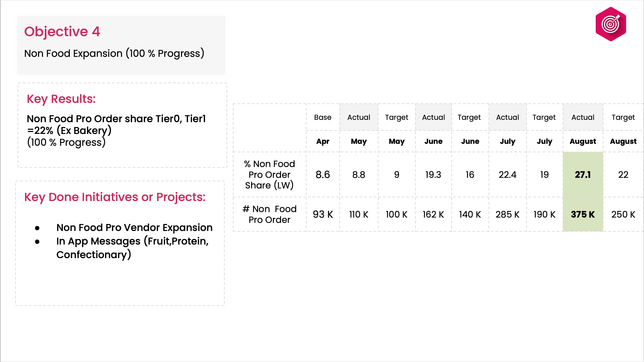Select the "Non Food Pro Vendor Expansion" bullet
644x362 pixels.
click(x=134, y=228)
